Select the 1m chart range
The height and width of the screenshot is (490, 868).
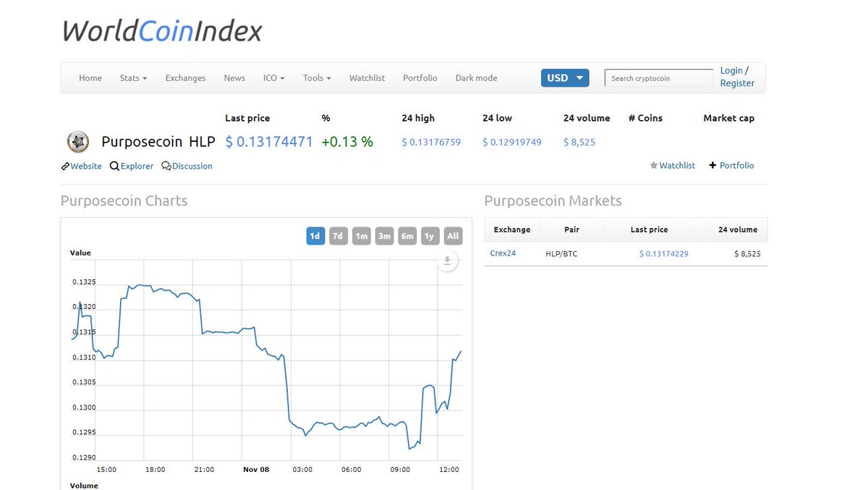point(361,236)
